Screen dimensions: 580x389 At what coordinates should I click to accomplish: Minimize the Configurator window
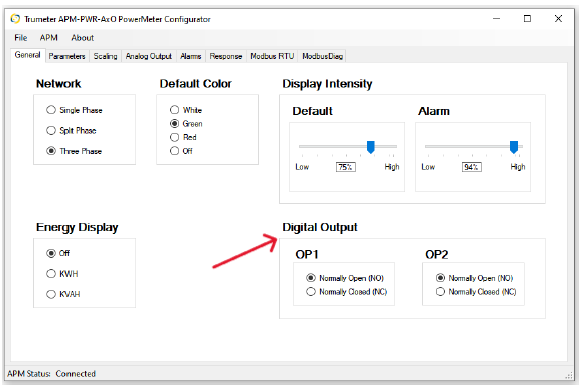click(496, 18)
